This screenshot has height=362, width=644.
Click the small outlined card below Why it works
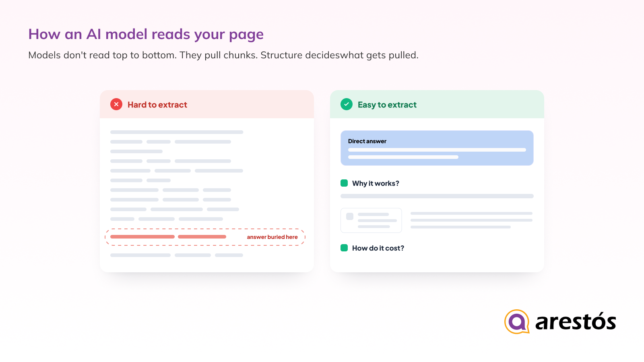pyautogui.click(x=371, y=220)
